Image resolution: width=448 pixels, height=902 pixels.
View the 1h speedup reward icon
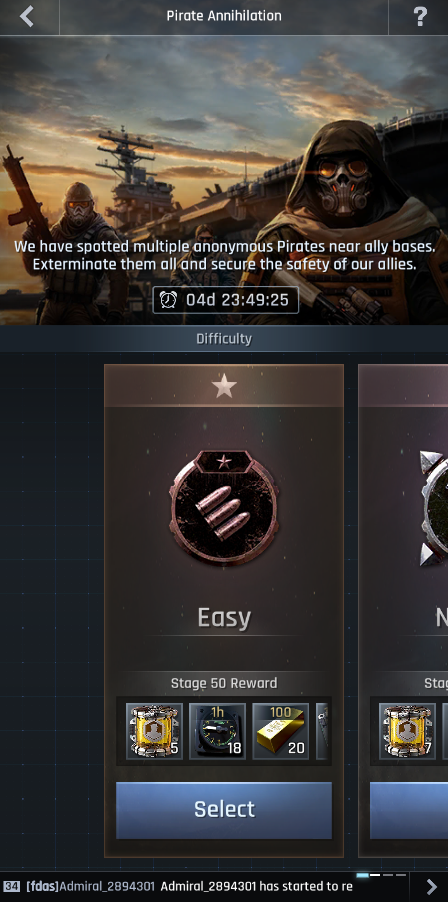pyautogui.click(x=217, y=731)
